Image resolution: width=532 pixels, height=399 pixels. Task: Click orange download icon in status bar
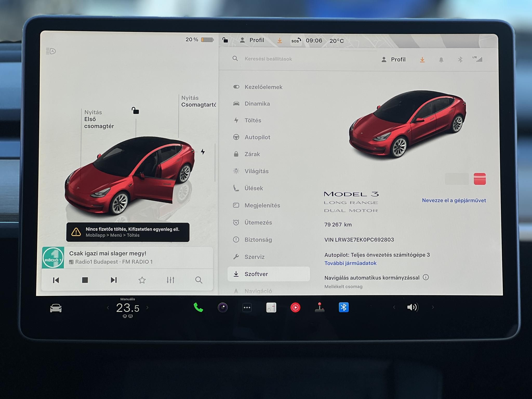280,41
